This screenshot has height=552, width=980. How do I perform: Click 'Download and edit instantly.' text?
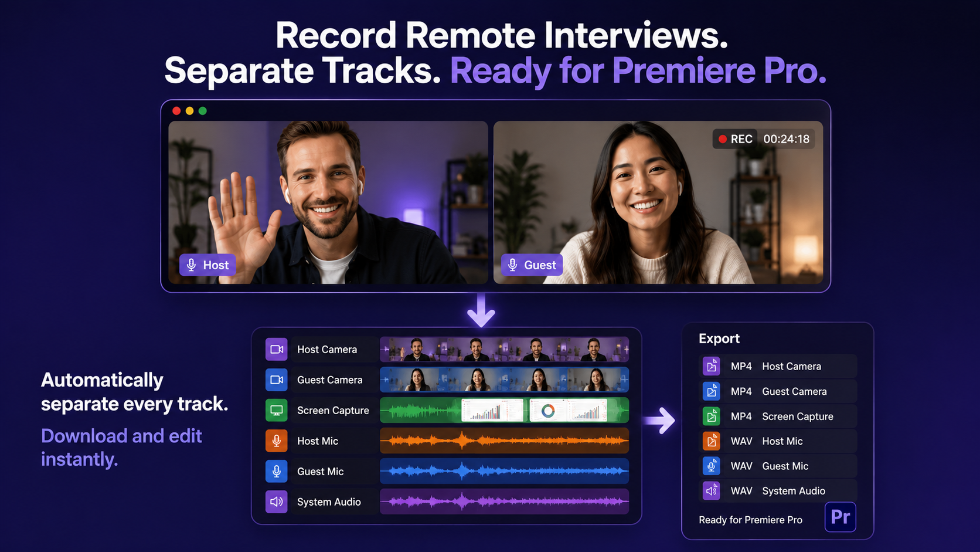click(x=121, y=448)
